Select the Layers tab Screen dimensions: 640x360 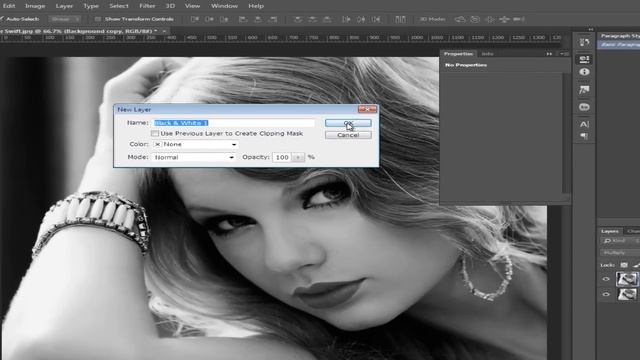609,231
